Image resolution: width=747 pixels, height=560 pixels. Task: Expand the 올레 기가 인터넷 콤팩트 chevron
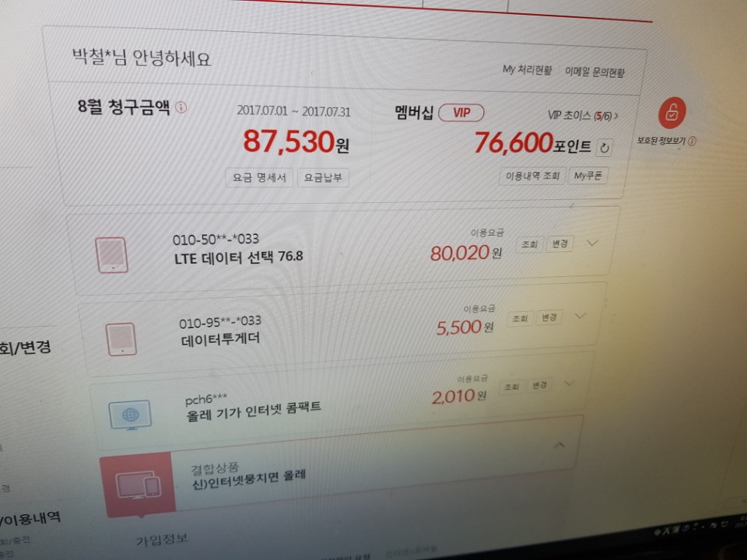point(569,383)
